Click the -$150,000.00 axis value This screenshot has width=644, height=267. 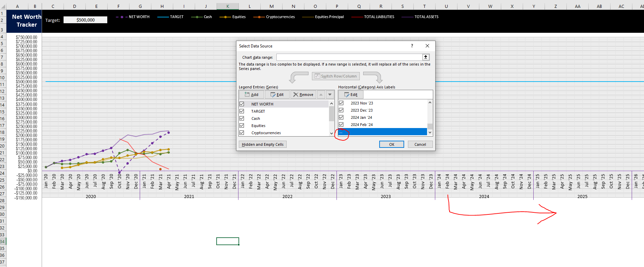tap(26, 198)
